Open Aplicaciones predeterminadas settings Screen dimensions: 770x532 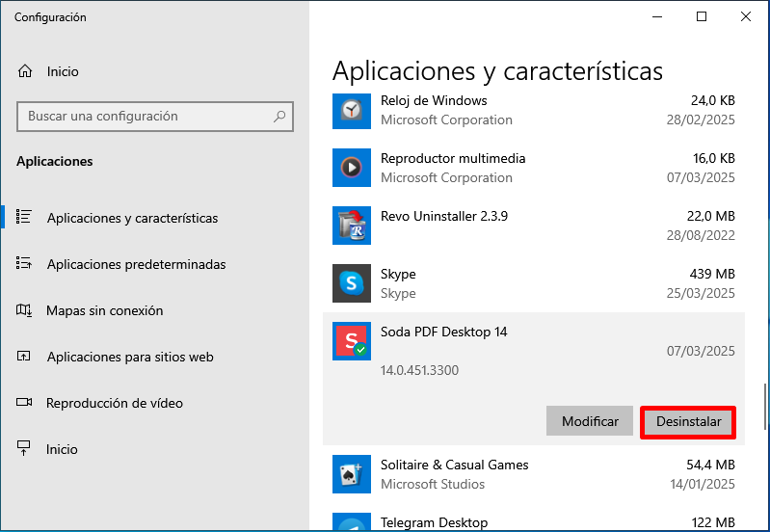click(136, 264)
